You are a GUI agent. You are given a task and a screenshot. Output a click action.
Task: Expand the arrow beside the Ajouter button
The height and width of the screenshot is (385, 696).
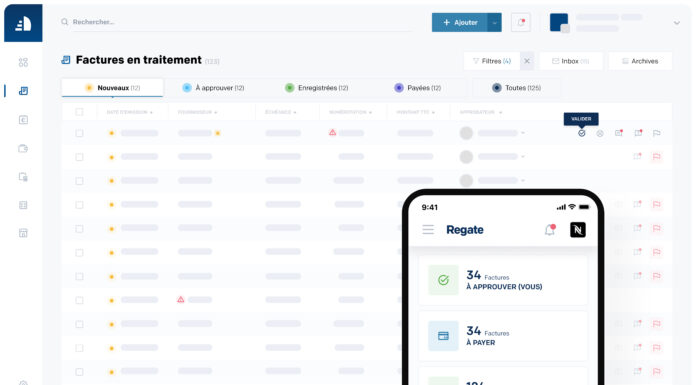(494, 22)
